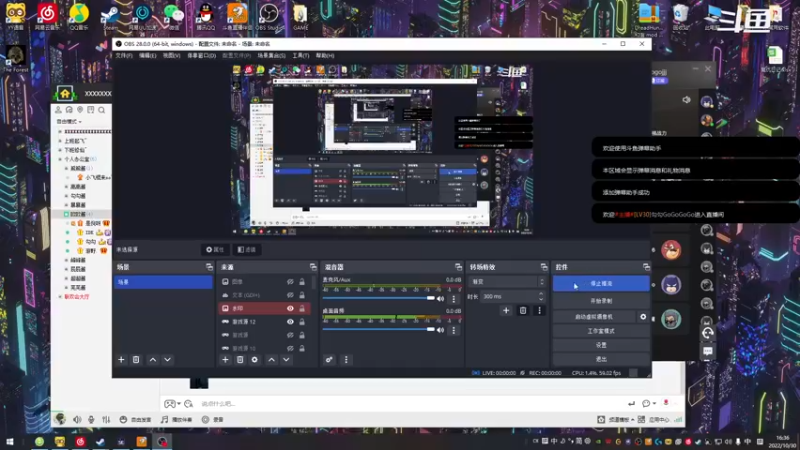
Task: Delete the selected scene with trash icon
Action: pyautogui.click(x=136, y=360)
